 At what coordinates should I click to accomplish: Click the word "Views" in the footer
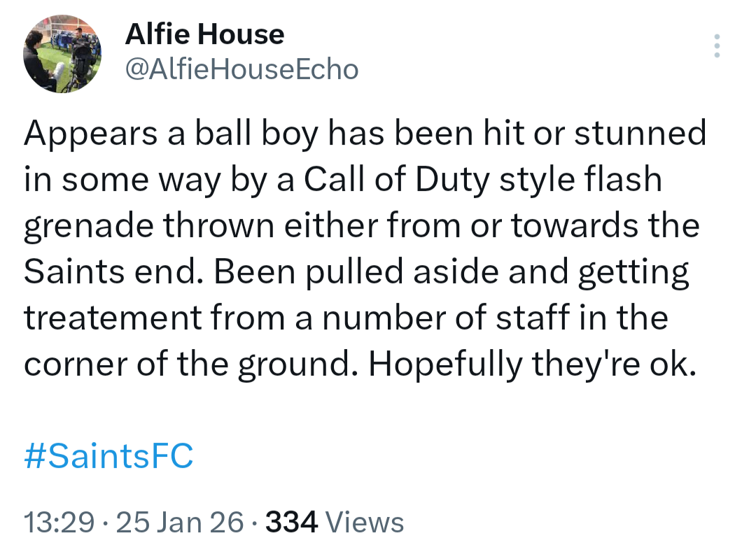[x=365, y=522]
